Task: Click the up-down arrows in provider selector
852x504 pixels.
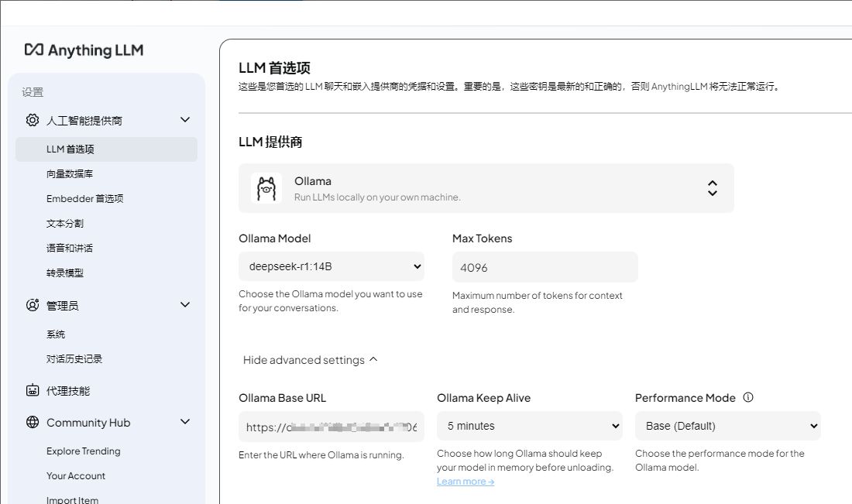Action: click(712, 188)
